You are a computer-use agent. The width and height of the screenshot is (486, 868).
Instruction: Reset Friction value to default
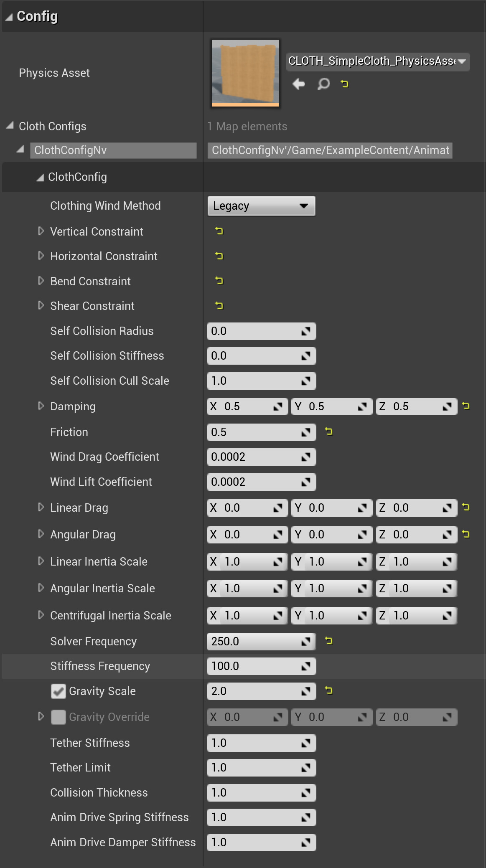point(329,431)
